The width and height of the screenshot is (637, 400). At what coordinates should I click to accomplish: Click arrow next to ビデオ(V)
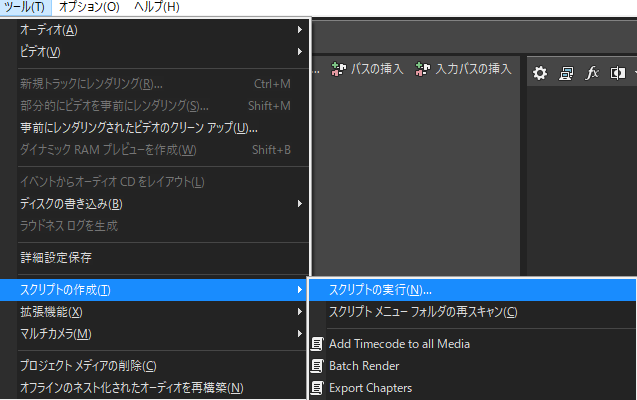point(299,52)
